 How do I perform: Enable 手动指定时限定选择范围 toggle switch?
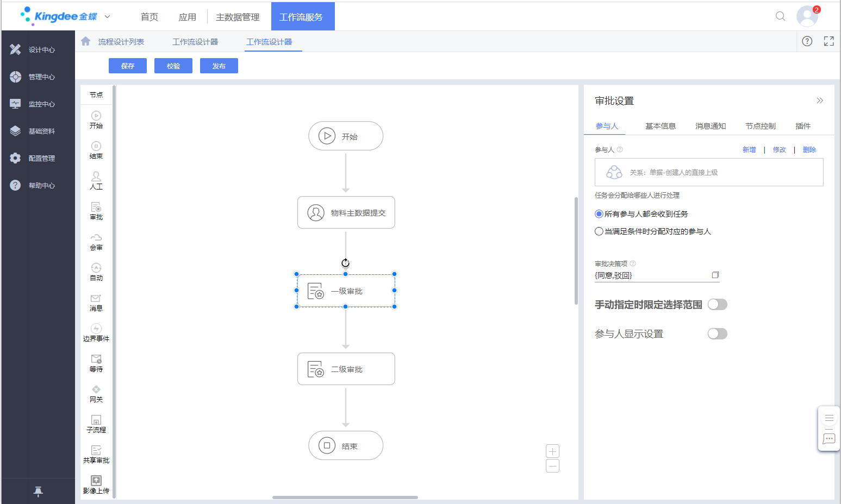717,305
